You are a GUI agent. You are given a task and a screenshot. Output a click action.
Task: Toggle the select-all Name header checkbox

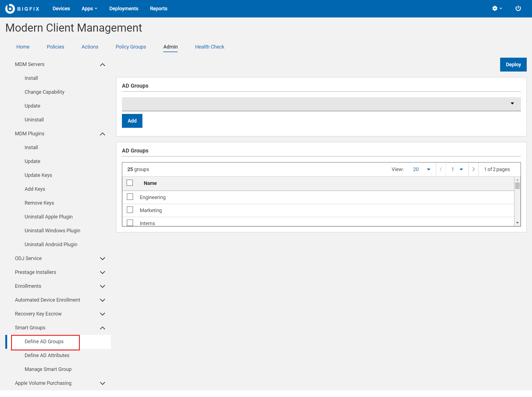click(x=130, y=183)
